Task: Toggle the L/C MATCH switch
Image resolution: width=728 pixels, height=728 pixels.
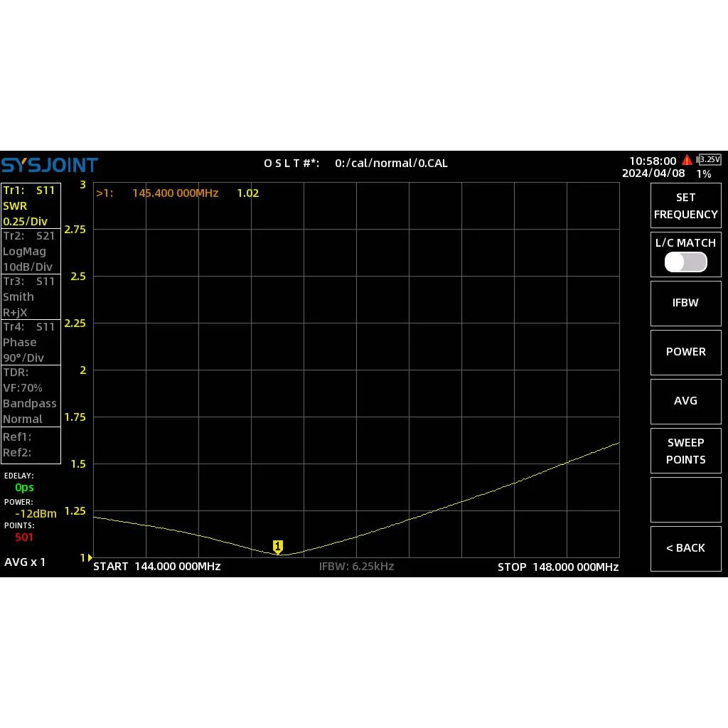Action: pos(685,262)
